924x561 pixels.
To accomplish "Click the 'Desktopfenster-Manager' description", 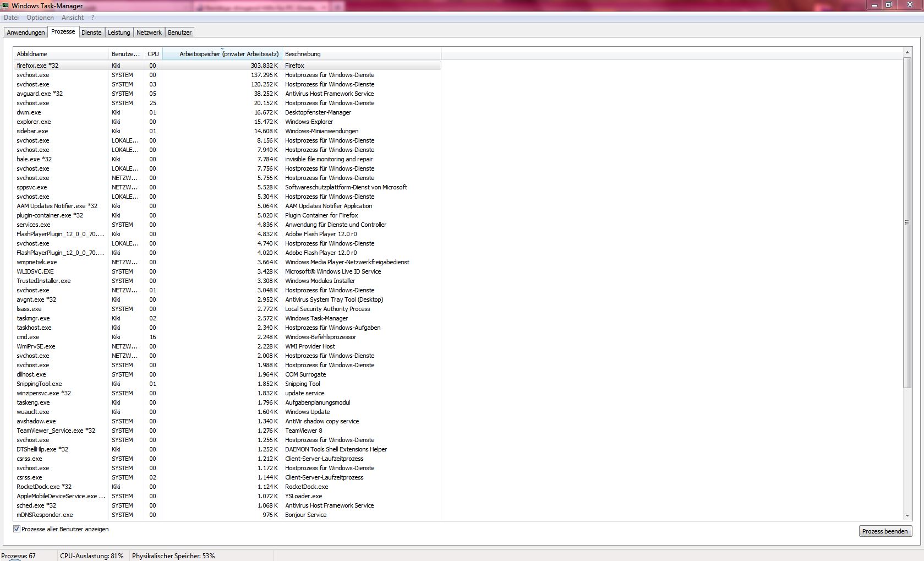I will click(x=318, y=112).
